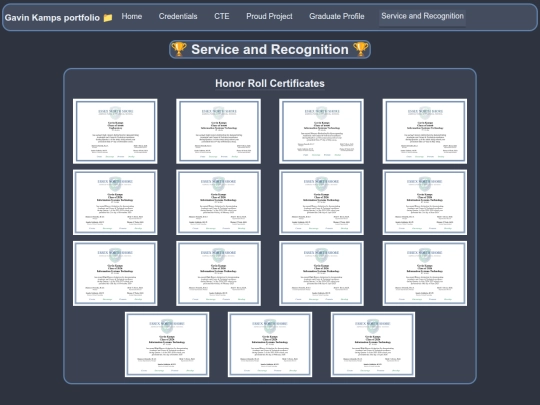Open left certificate in the bottom row
Viewport: 540px width, 405px height.
[x=167, y=344]
